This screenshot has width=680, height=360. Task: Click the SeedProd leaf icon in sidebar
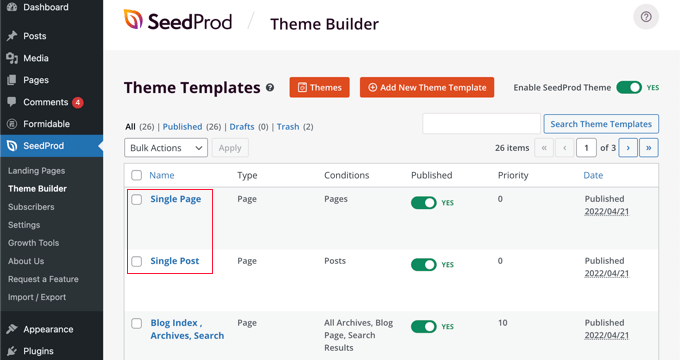pyautogui.click(x=12, y=146)
